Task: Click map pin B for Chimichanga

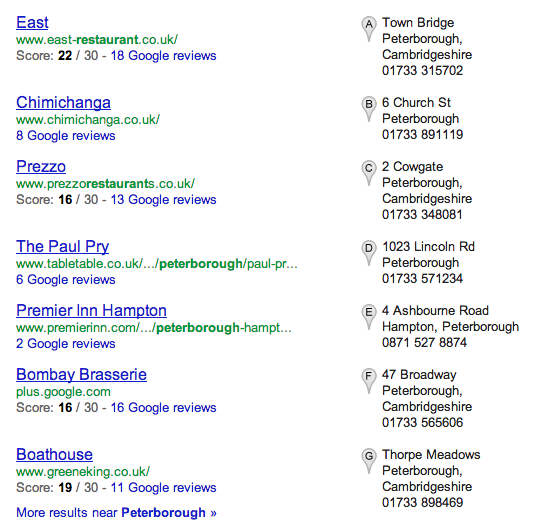Action: [x=368, y=109]
